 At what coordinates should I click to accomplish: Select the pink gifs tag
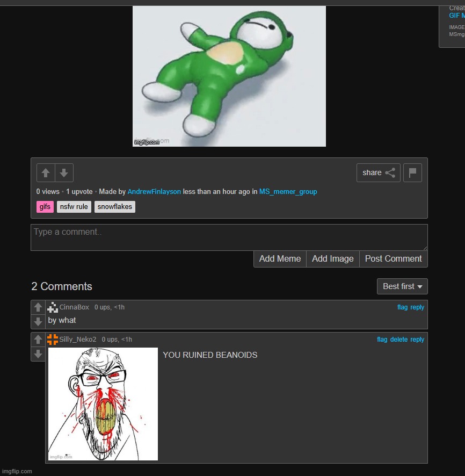[x=45, y=207]
